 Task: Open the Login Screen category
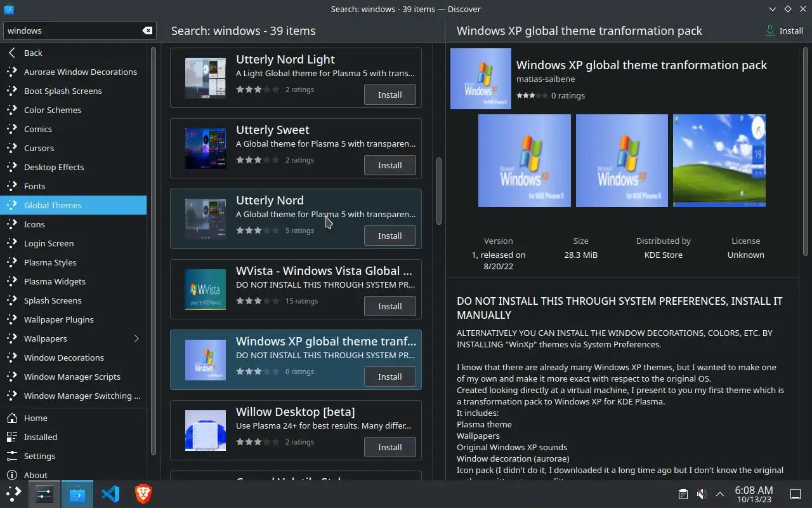73,243
